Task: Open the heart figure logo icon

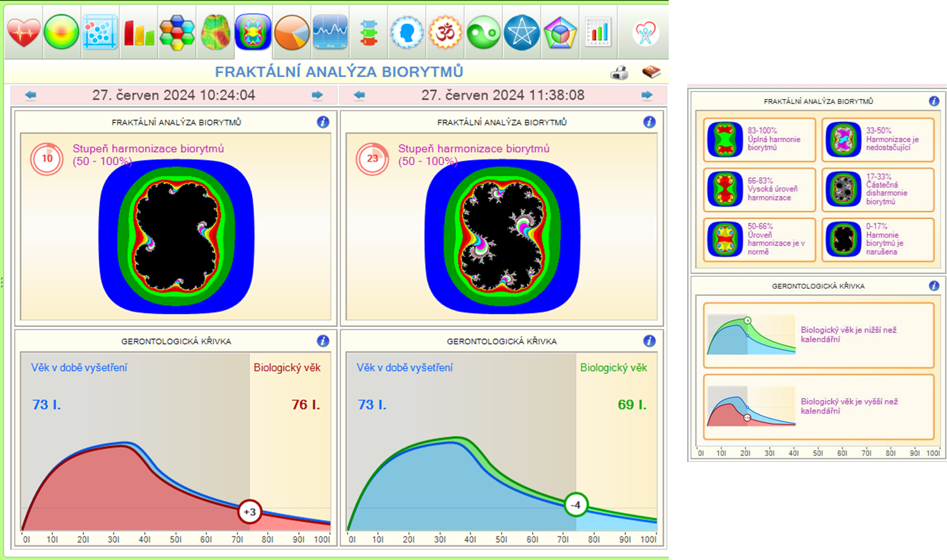Action: click(x=645, y=32)
